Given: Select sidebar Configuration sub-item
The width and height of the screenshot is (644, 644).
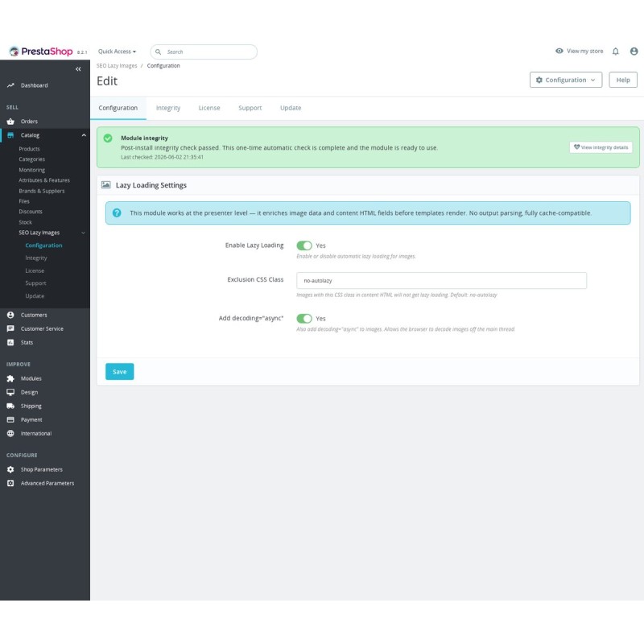Looking at the screenshot, I should 43,246.
